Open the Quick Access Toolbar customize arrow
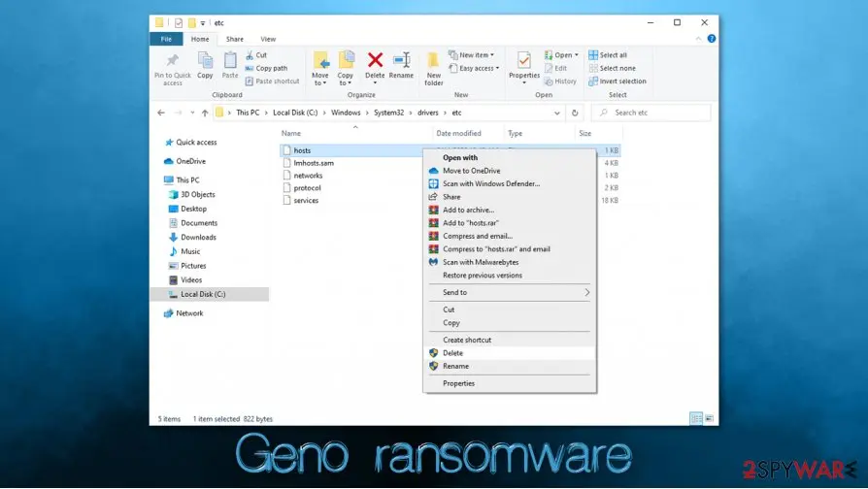868x489 pixels. [x=203, y=23]
